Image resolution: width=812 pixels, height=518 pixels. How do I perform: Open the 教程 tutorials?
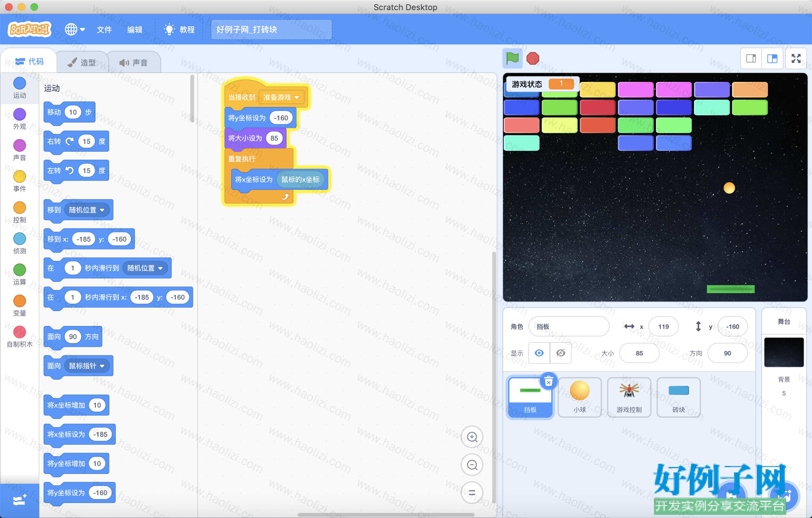coord(179,30)
